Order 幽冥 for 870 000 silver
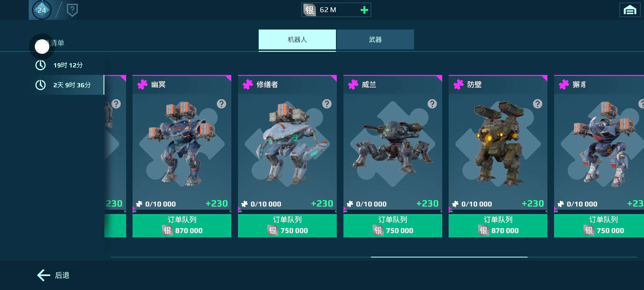 tap(182, 225)
